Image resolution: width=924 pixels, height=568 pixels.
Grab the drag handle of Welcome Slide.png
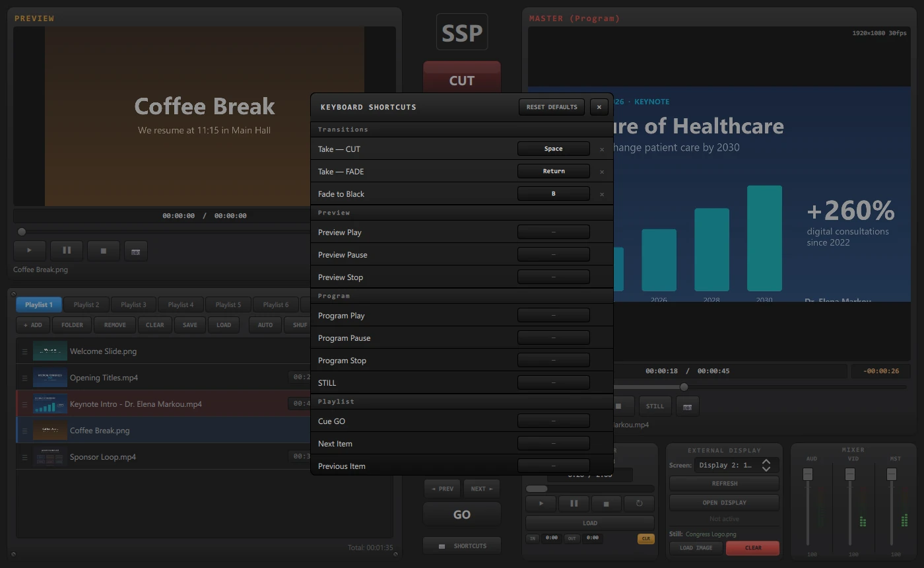click(x=24, y=351)
